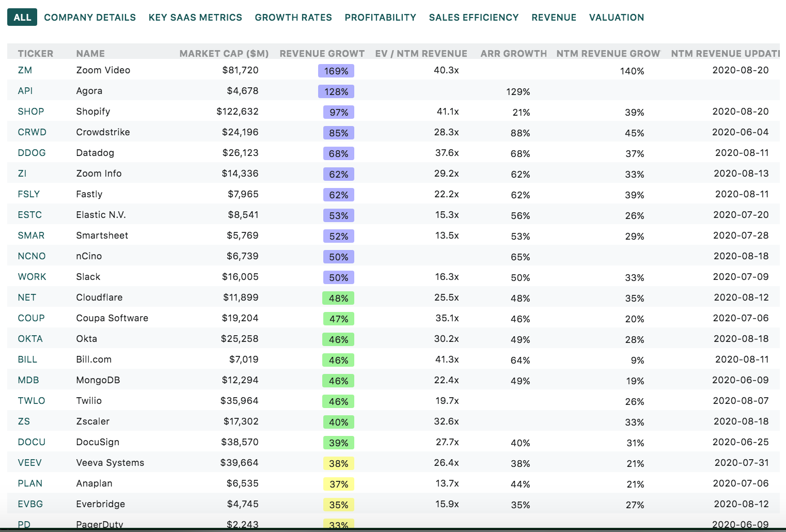786x532 pixels.
Task: Sort by the Name column header
Action: tap(90, 53)
